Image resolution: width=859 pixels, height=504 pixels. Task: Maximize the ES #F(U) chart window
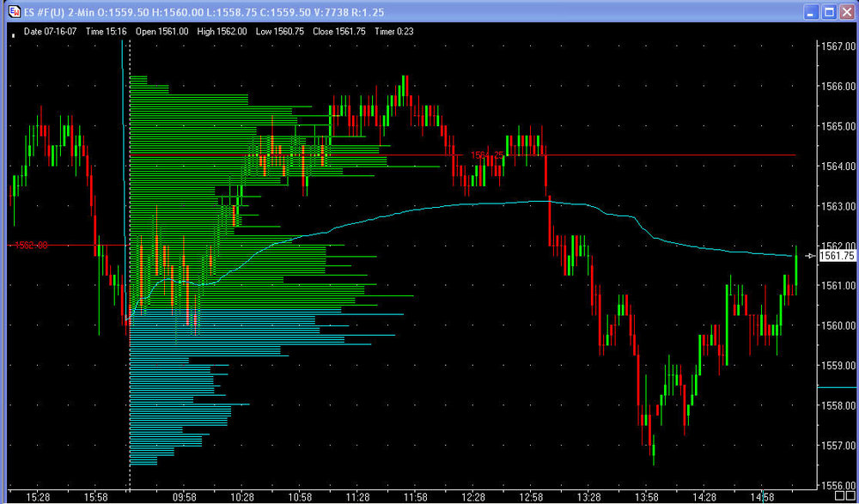point(830,12)
